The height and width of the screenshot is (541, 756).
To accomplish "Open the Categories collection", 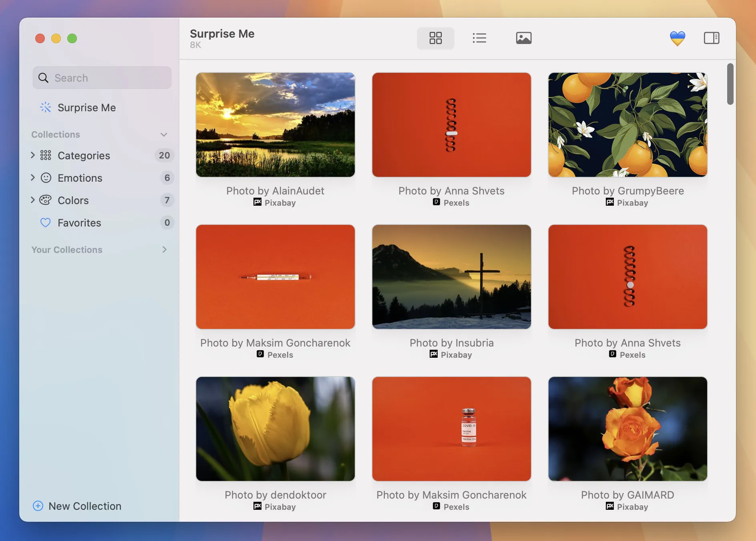I will (84, 155).
